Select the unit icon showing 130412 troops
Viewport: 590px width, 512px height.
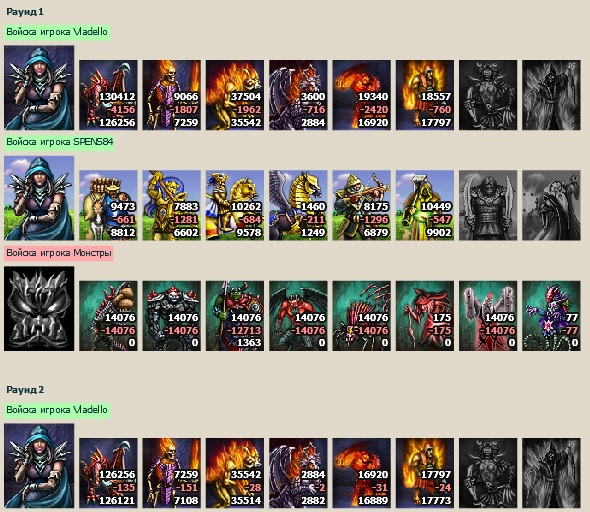click(x=108, y=95)
